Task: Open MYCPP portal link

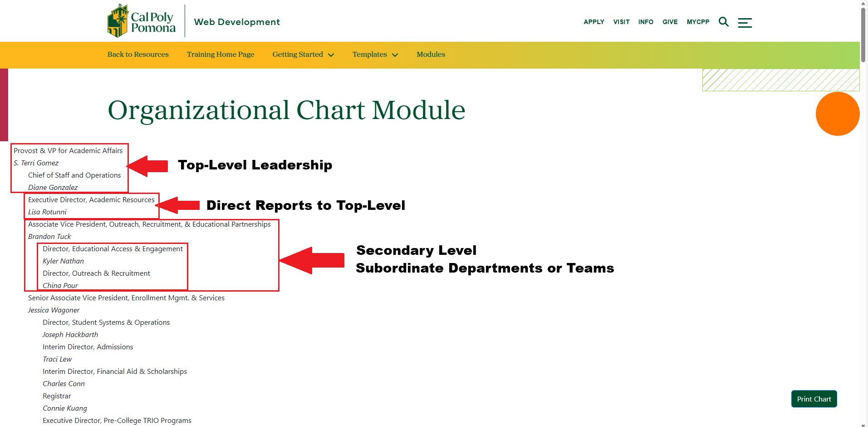Action: pyautogui.click(x=698, y=22)
